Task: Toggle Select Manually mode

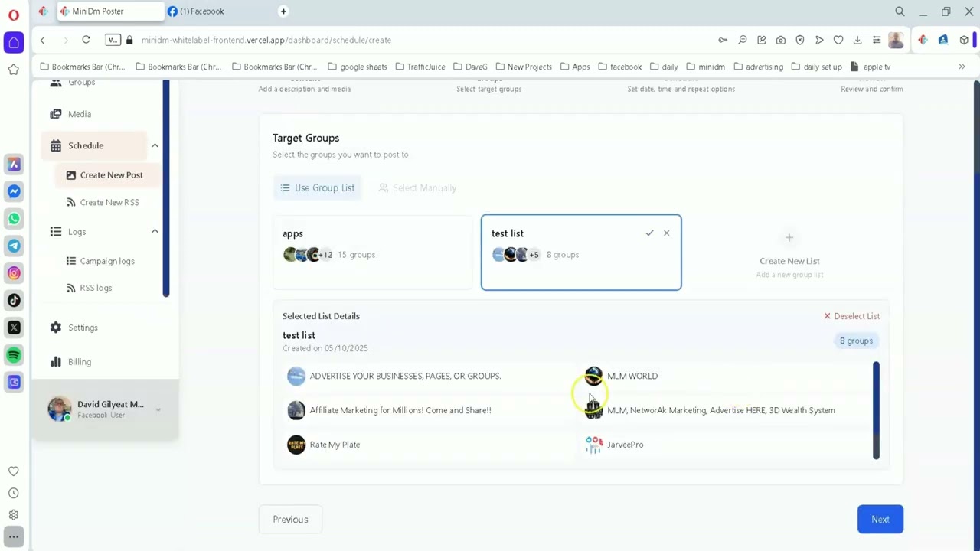Action: click(x=418, y=187)
